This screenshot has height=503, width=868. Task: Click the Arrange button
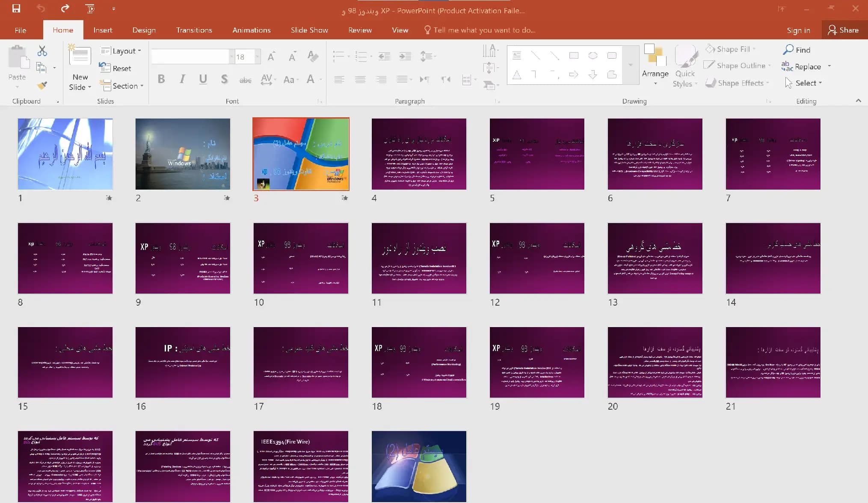coord(655,64)
